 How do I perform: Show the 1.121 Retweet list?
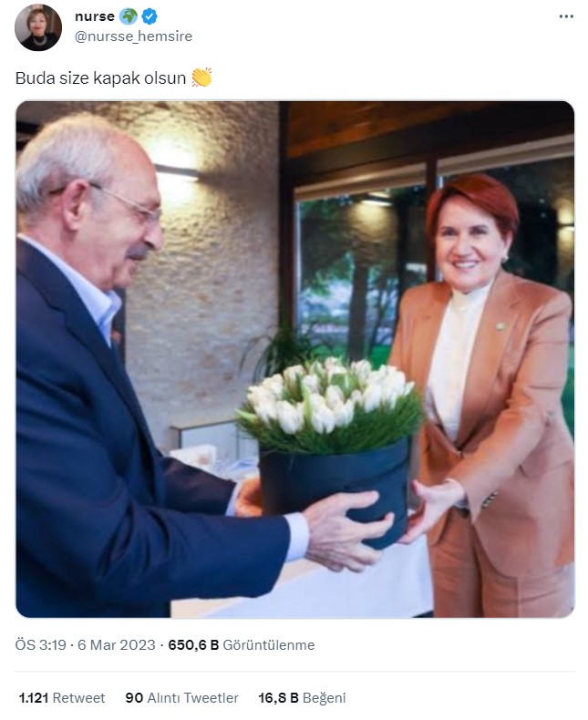[x=62, y=698]
